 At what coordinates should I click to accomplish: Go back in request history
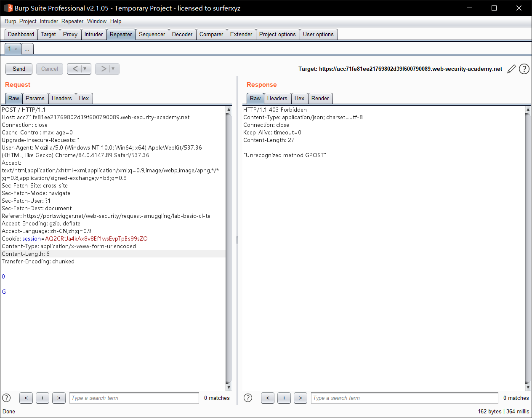tap(74, 69)
